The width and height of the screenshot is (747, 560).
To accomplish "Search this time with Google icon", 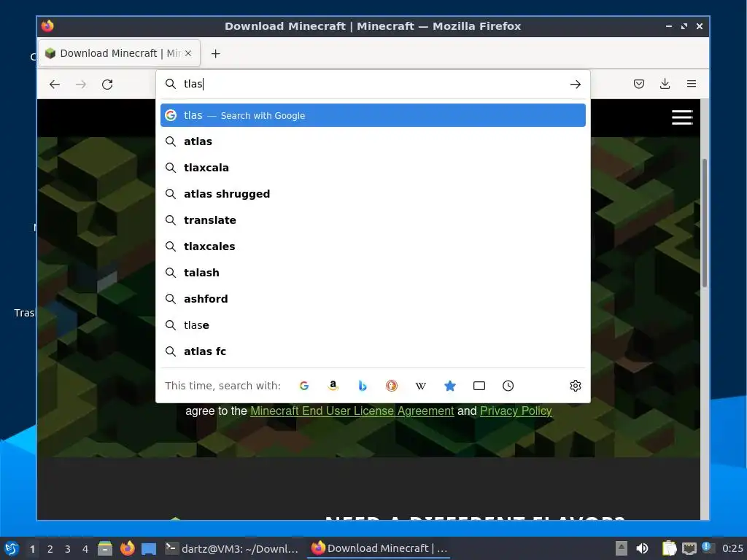I will click(304, 386).
